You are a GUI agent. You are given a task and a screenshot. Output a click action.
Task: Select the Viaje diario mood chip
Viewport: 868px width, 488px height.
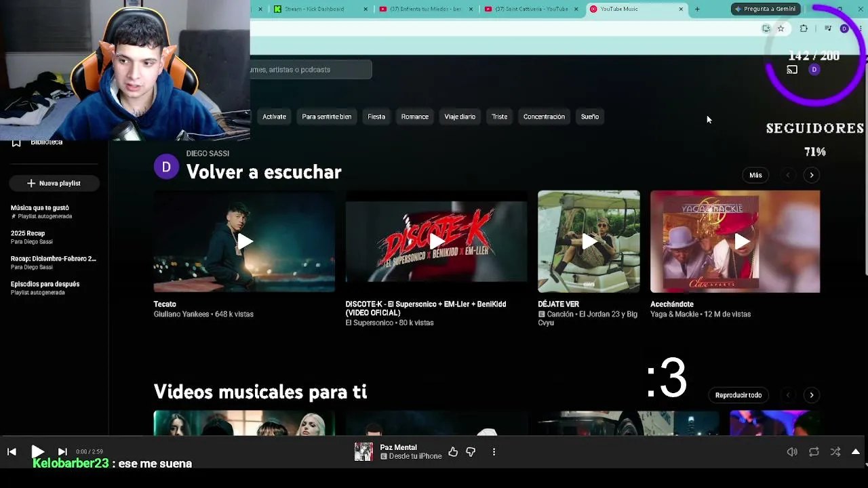460,117
